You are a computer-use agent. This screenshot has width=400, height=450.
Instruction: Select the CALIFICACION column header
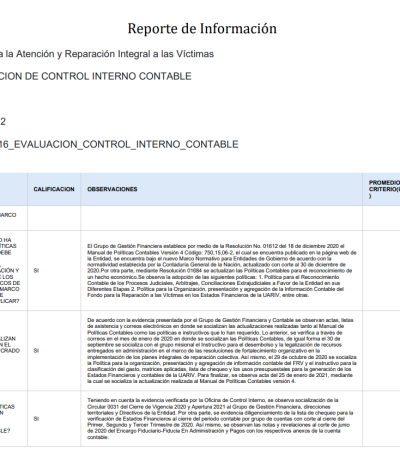(54, 189)
